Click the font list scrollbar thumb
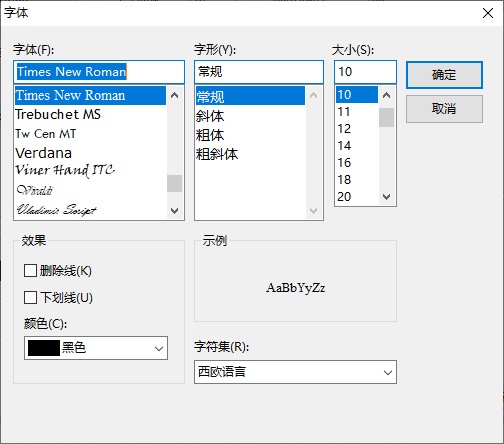 coord(174,183)
